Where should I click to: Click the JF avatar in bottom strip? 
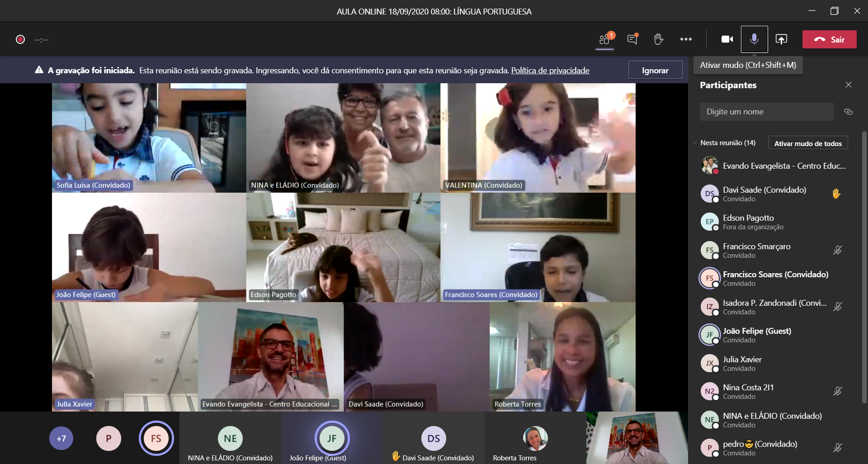coord(332,438)
